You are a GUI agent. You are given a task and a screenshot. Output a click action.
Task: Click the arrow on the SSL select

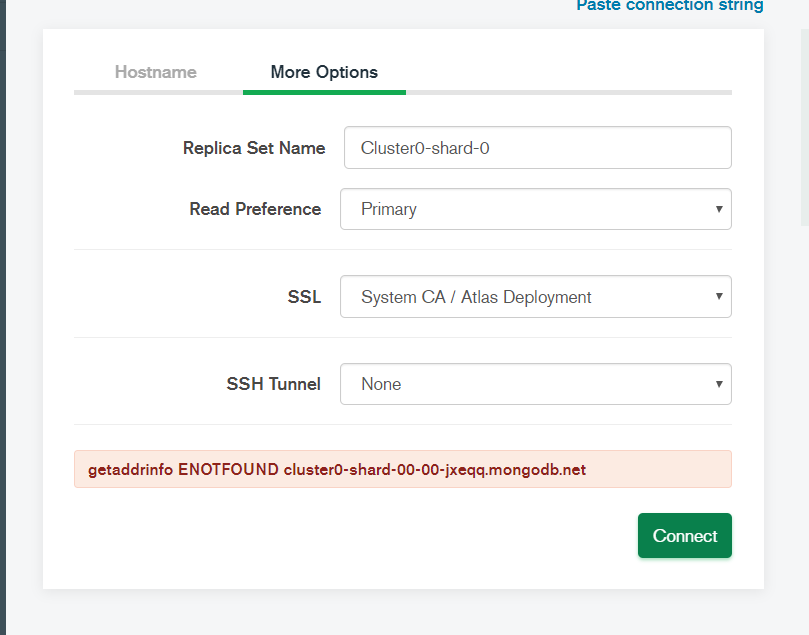point(718,297)
